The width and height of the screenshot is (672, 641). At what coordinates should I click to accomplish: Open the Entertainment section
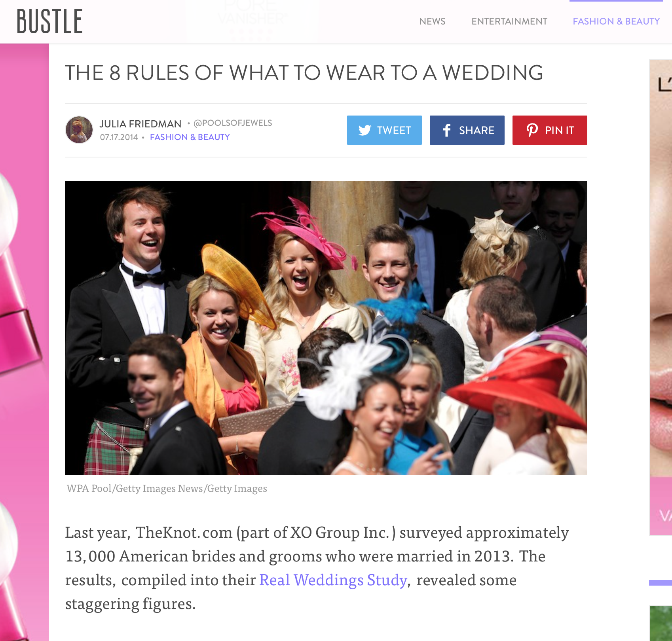pos(509,21)
